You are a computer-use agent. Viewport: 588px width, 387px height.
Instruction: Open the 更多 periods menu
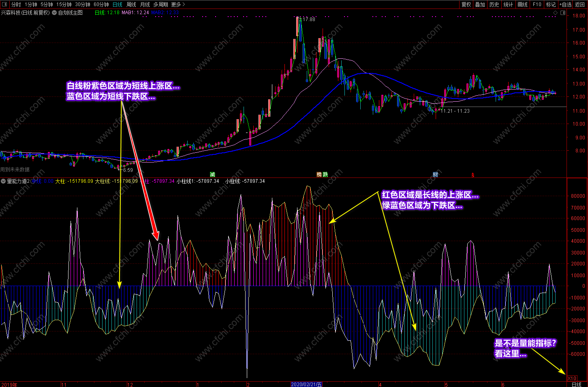pyautogui.click(x=178, y=4)
